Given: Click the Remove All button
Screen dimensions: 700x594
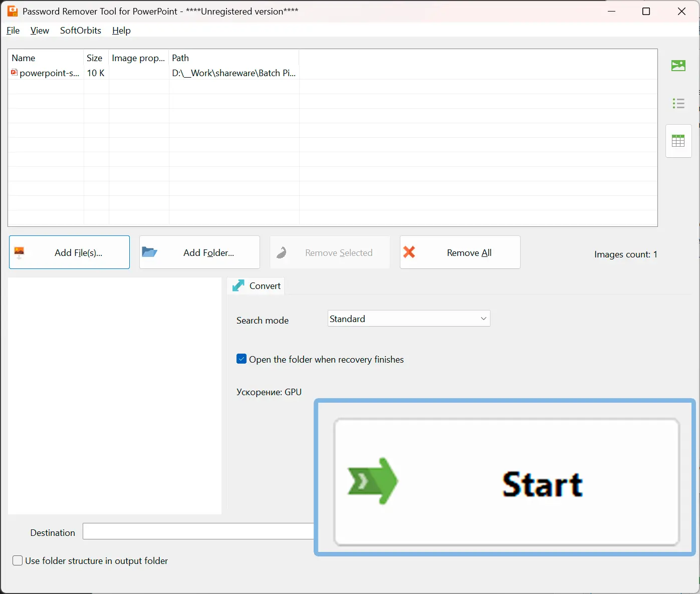Looking at the screenshot, I should coord(460,252).
